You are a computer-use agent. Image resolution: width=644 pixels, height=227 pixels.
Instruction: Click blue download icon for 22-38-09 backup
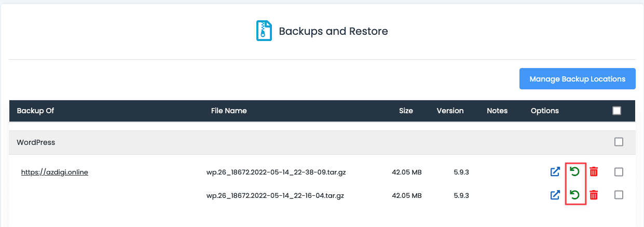coord(555,172)
